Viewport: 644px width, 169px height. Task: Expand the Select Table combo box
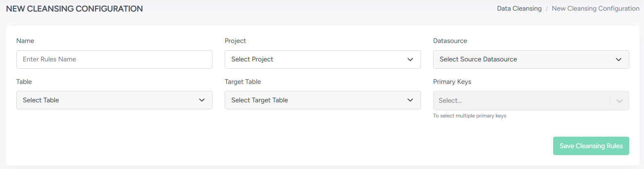(x=107, y=100)
